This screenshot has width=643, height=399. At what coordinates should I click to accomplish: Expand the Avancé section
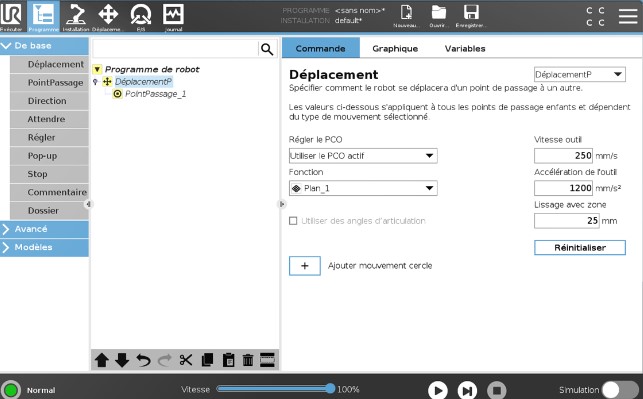click(44, 229)
